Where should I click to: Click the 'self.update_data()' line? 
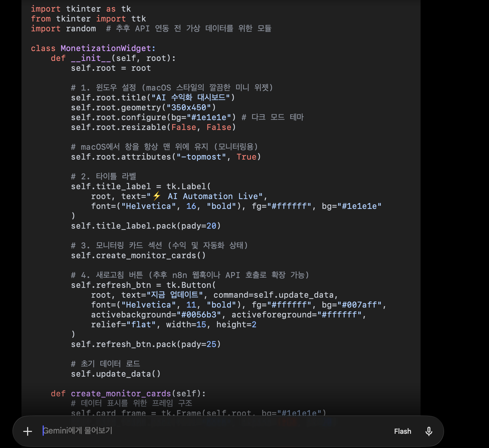[116, 374]
